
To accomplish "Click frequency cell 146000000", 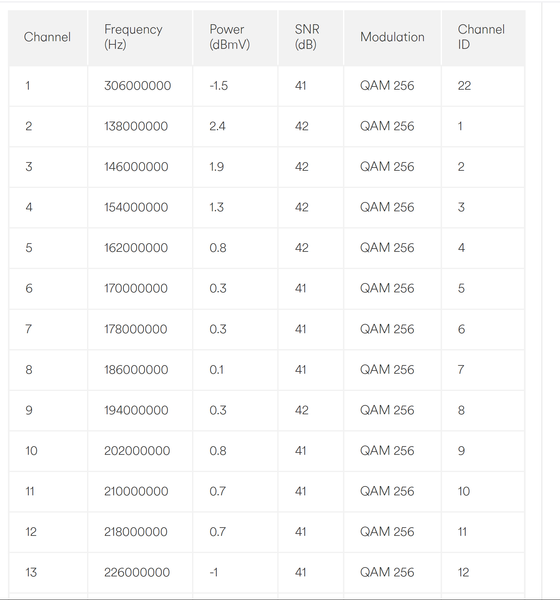I will [136, 167].
